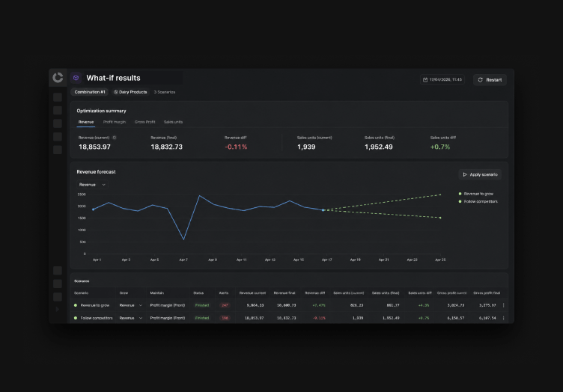563x392 pixels.
Task: Click the Maintain column header
Action: pos(157,293)
